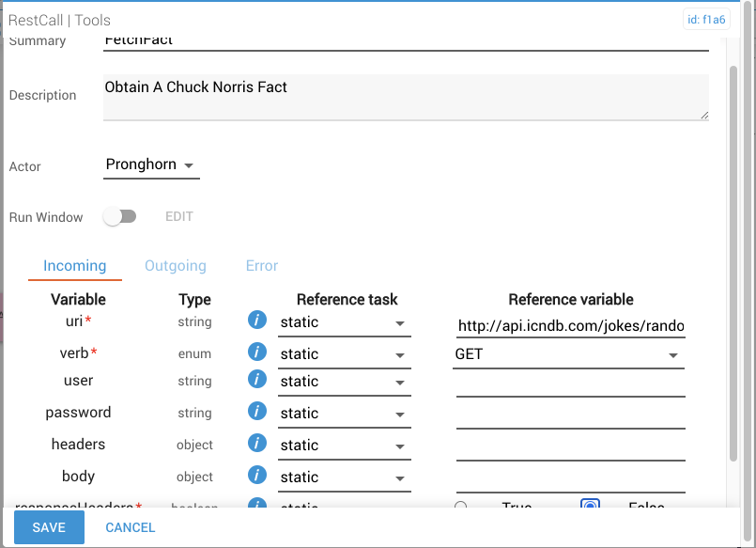This screenshot has height=548, width=756.
Task: Click the Actor label
Action: click(x=25, y=166)
